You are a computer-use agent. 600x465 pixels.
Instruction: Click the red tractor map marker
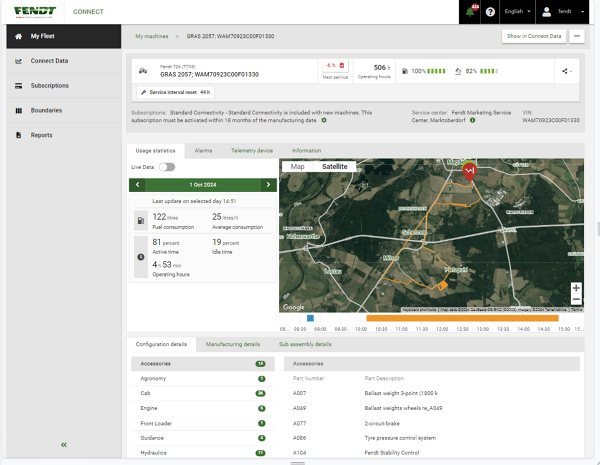click(470, 170)
